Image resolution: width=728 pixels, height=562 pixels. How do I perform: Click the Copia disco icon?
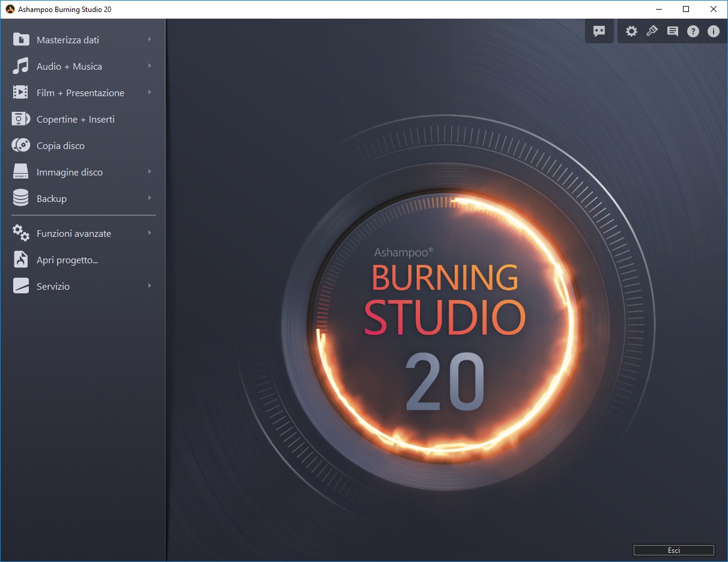click(x=20, y=145)
